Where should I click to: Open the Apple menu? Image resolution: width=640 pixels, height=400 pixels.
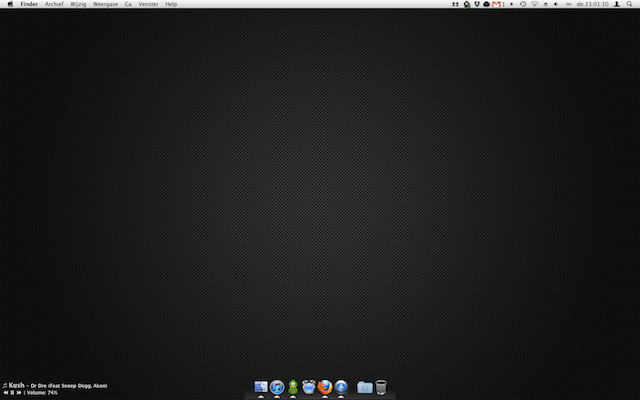click(x=10, y=4)
